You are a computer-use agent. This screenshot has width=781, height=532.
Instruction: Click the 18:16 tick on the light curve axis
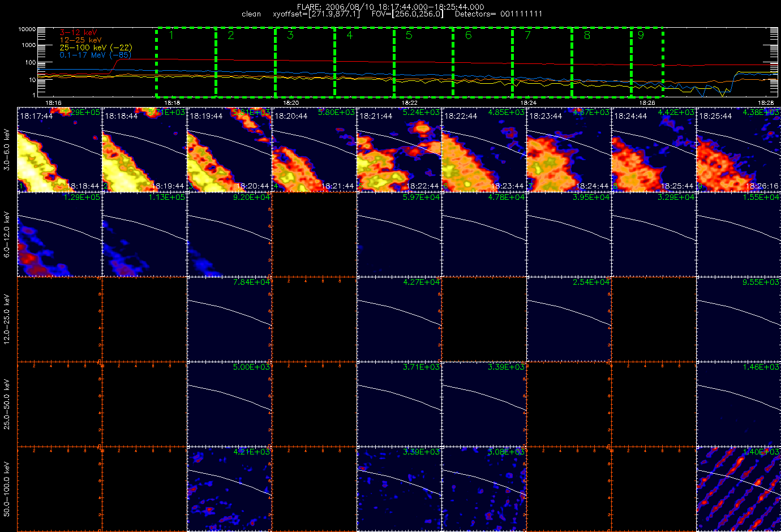click(x=53, y=102)
